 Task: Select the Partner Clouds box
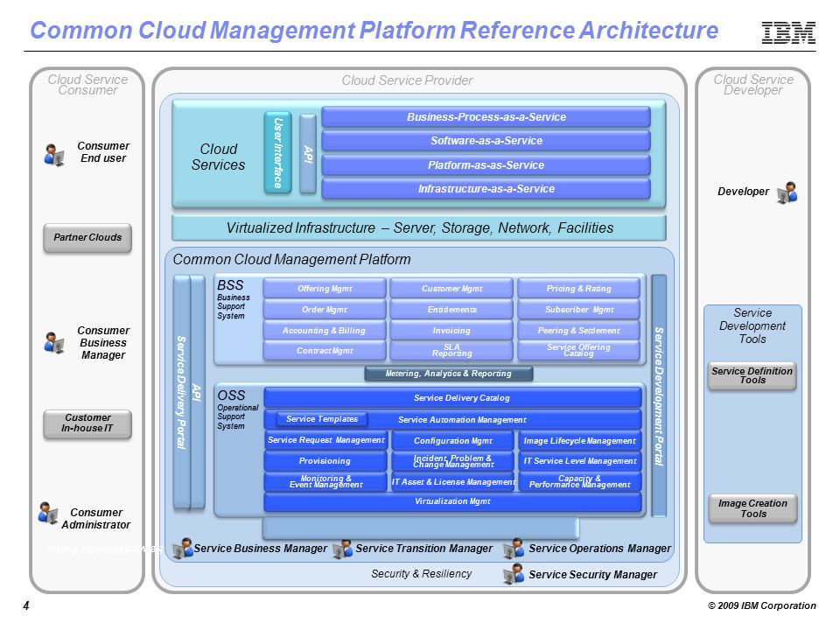pos(87,238)
